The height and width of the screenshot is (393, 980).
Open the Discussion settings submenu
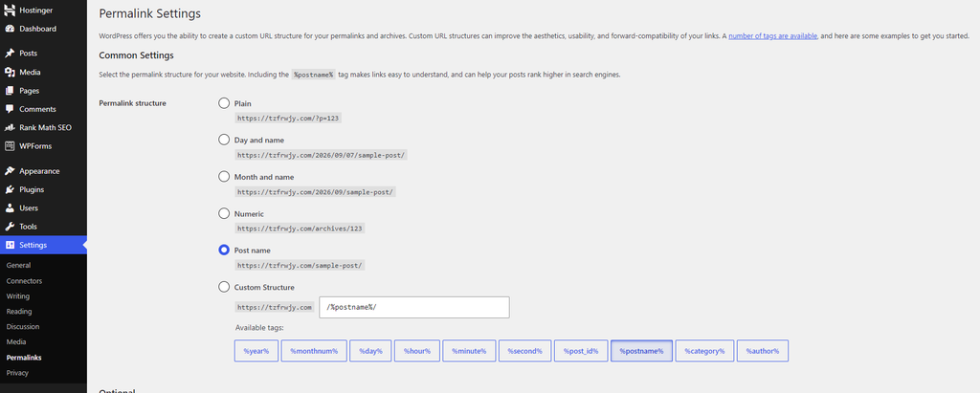tap(23, 327)
